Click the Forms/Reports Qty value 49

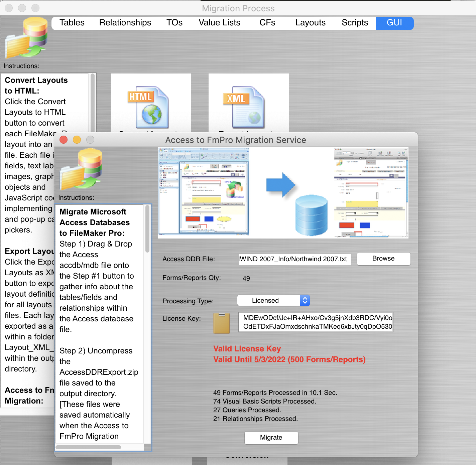[246, 278]
